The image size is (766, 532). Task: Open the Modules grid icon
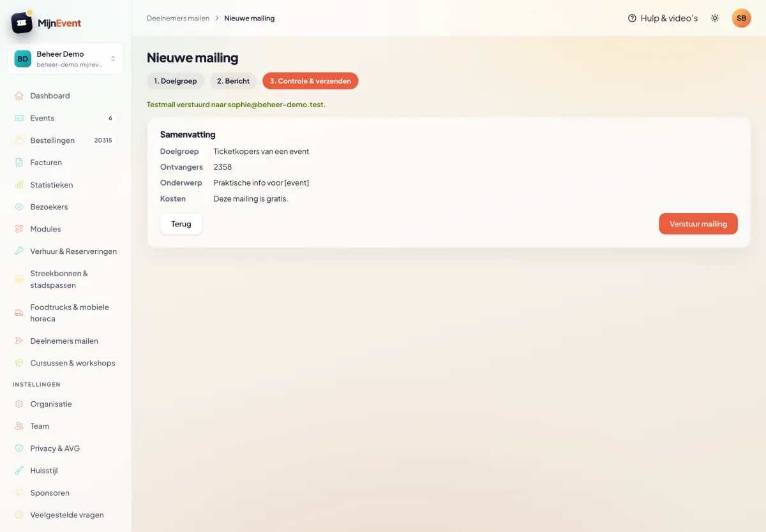19,229
